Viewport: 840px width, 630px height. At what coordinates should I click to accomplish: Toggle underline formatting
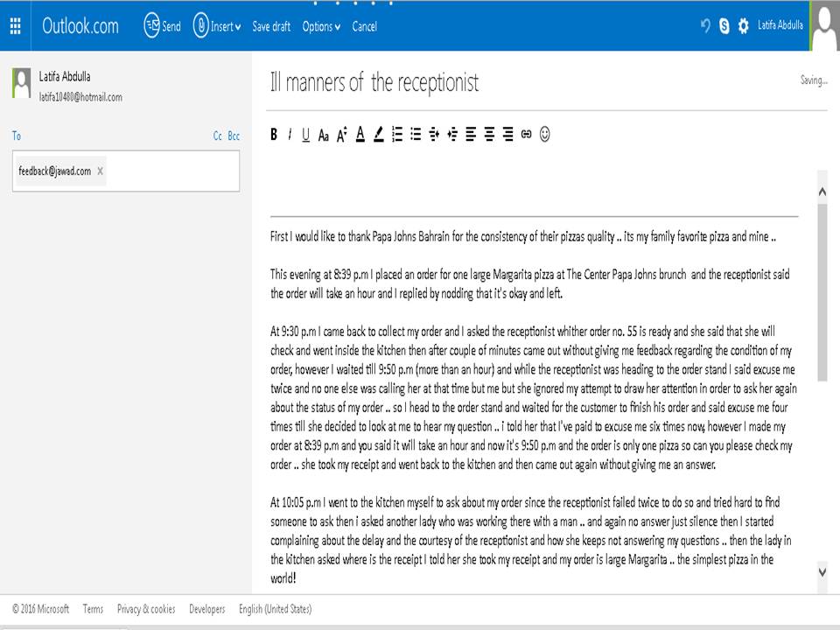pos(305,135)
